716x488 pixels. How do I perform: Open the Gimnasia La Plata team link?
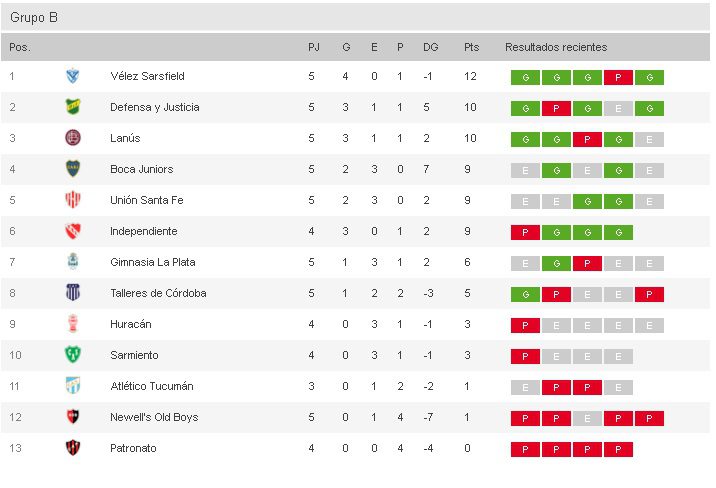pyautogui.click(x=152, y=262)
